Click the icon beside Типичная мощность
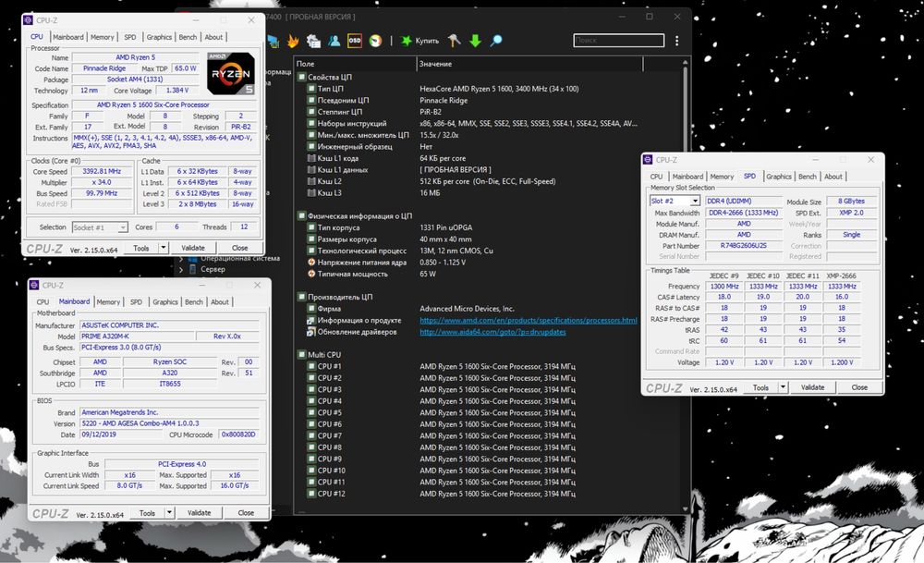Screen dimensions: 924x563 [311, 275]
